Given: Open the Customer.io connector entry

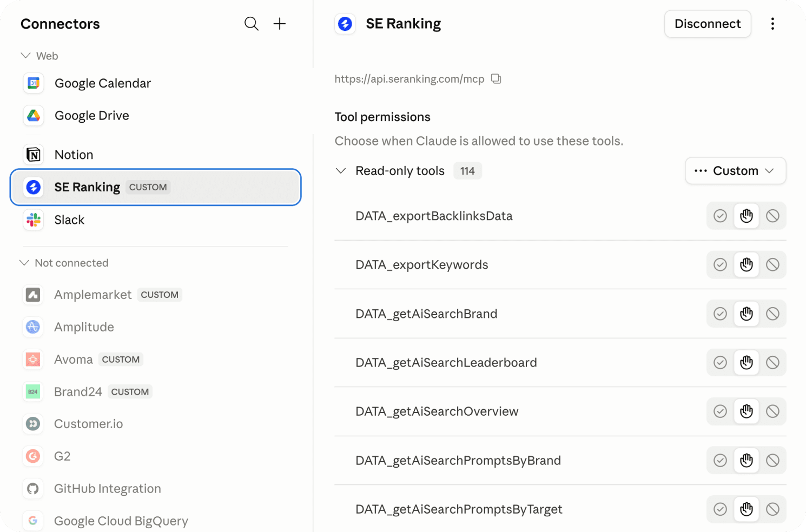Looking at the screenshot, I should coord(155,424).
